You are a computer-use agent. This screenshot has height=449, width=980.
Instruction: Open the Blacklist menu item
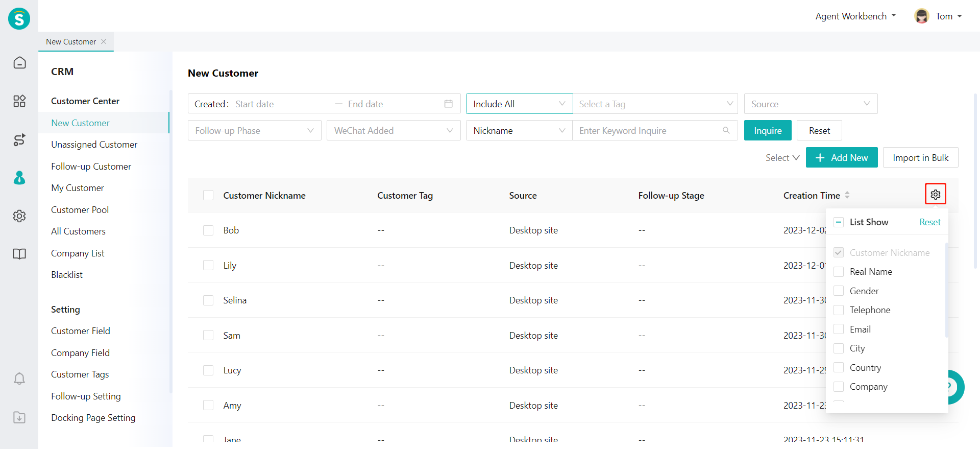point(67,275)
